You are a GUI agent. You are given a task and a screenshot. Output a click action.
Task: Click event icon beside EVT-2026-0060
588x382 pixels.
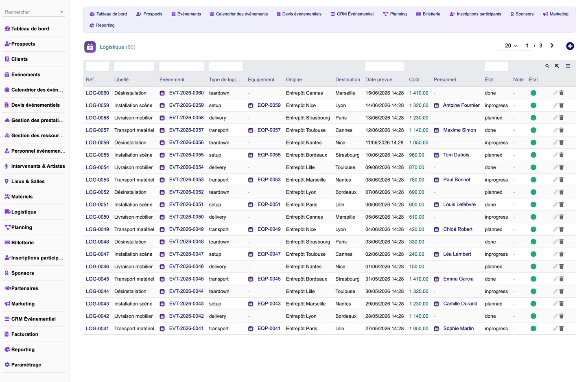pos(162,93)
